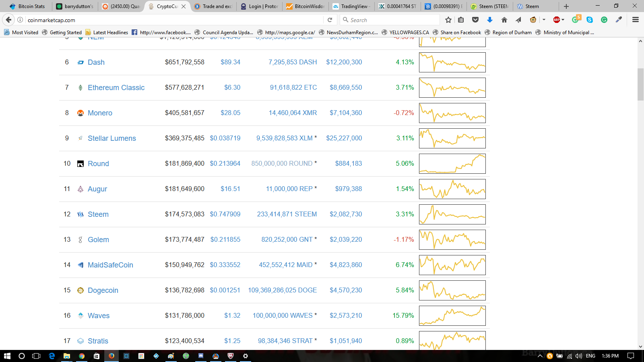Switch to the Trade and exchange tab

point(213,6)
